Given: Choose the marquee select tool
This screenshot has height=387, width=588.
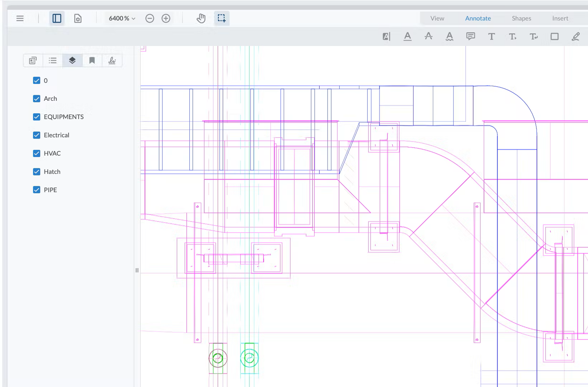Looking at the screenshot, I should (222, 18).
